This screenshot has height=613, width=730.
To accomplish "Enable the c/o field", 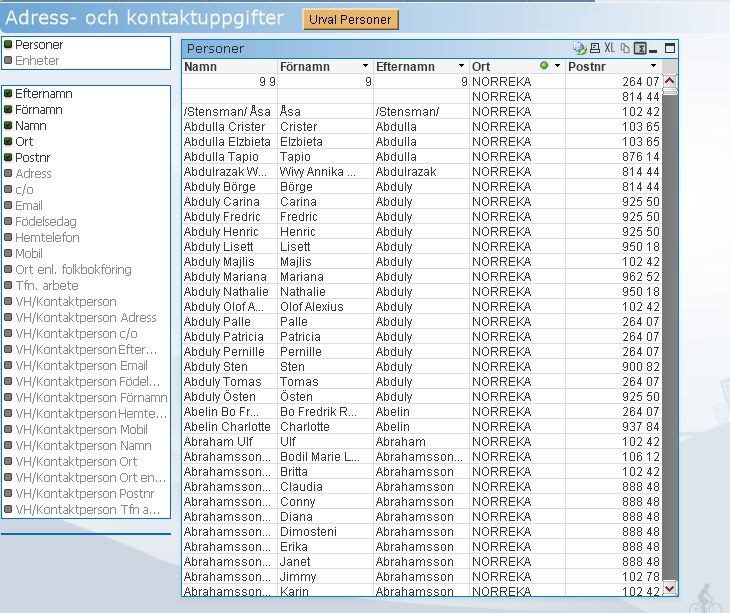I will [x=19, y=189].
